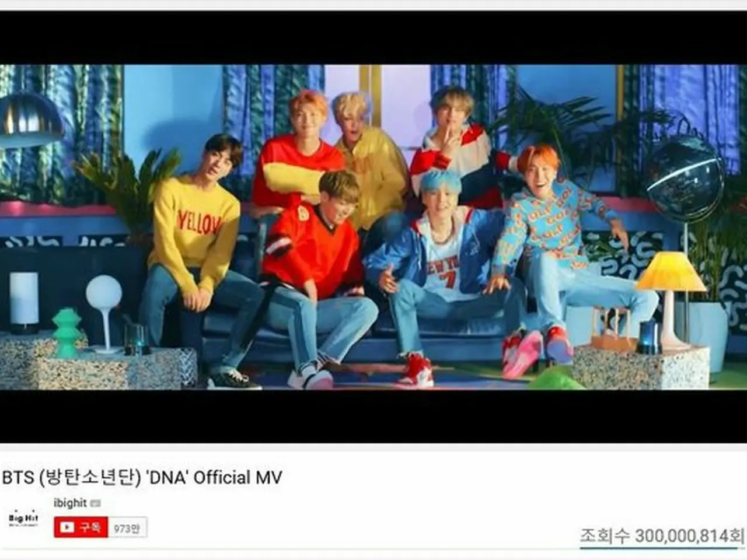
Task: Open the Big Hit channel avatar
Action: pyautogui.click(x=23, y=517)
